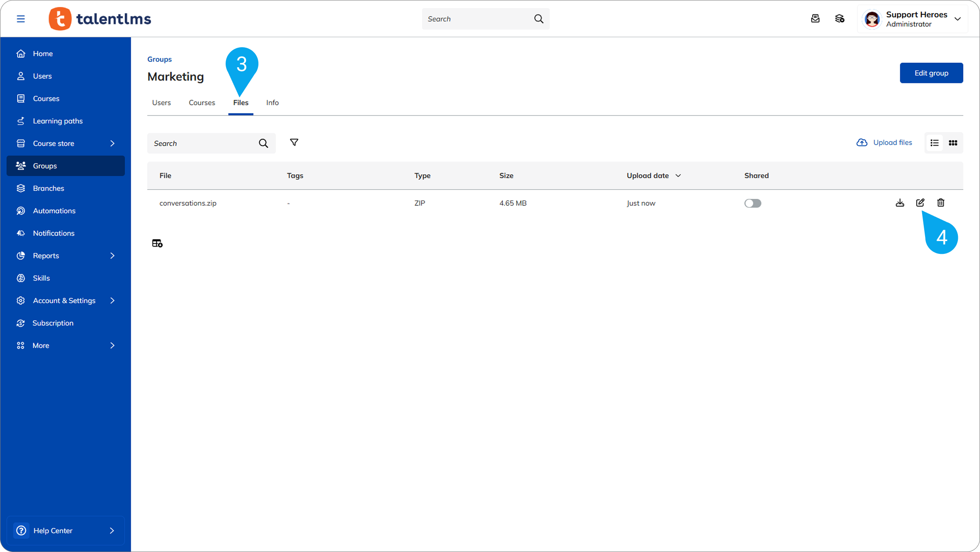This screenshot has width=980, height=552.
Task: Edit the conversations.zip file details
Action: click(x=920, y=203)
